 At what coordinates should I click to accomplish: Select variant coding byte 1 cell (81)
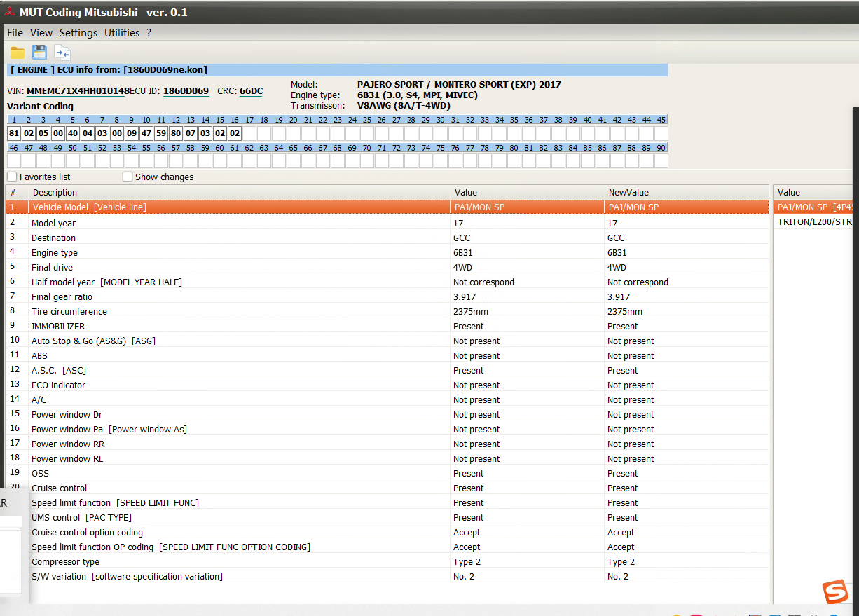(x=14, y=133)
